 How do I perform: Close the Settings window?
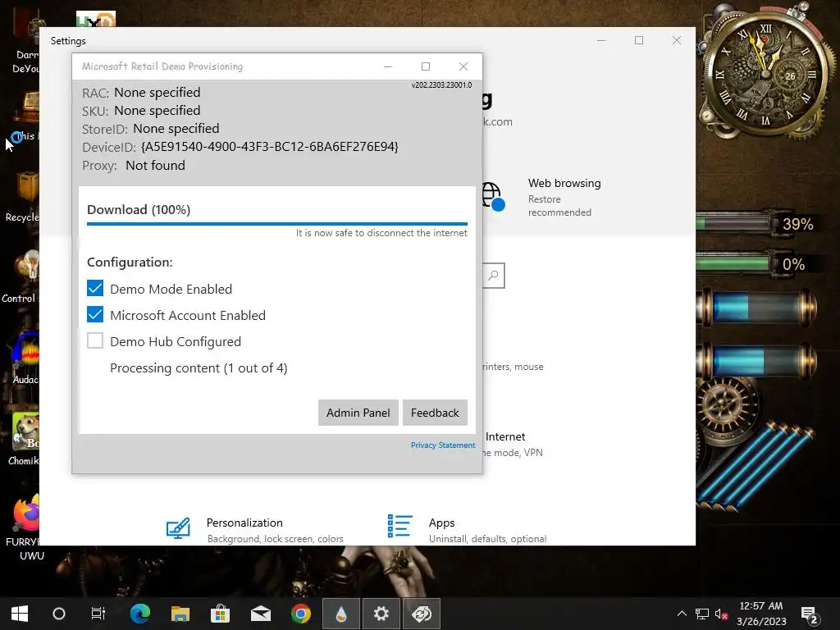677,40
